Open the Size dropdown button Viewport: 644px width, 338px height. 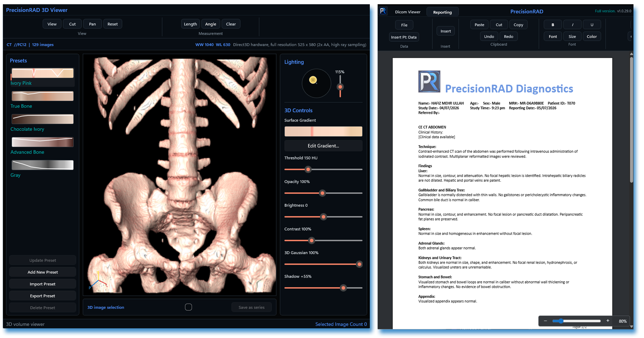(x=572, y=36)
